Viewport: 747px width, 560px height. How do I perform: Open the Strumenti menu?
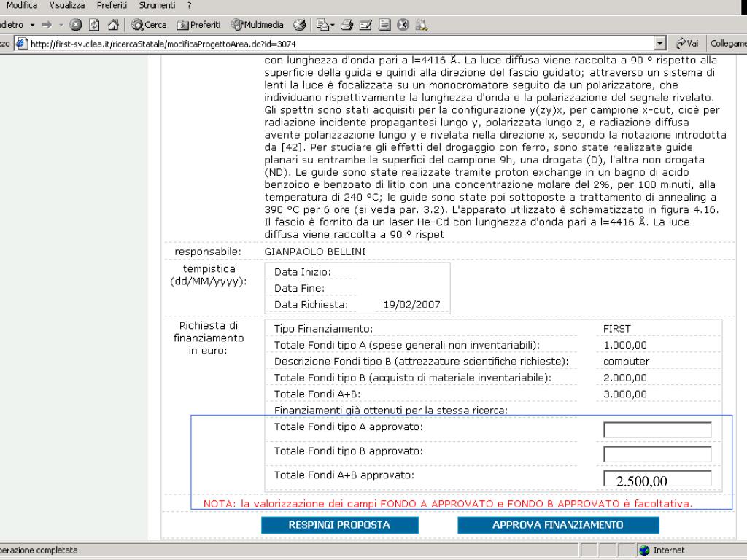coord(158,5)
